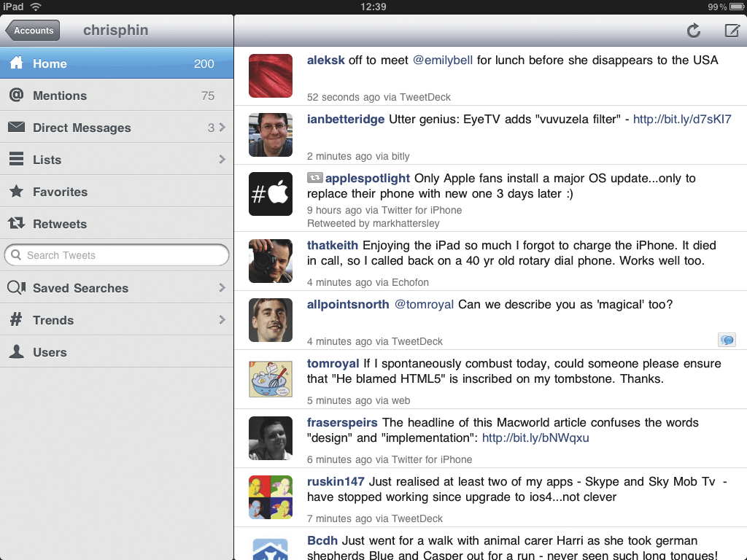Open the @tomroyal mention link

point(424,304)
